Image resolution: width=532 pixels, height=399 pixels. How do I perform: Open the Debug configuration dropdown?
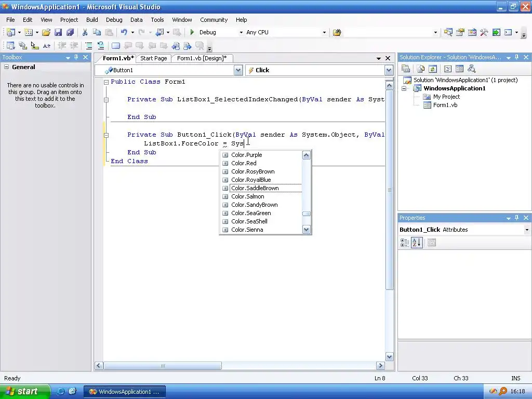click(x=241, y=33)
